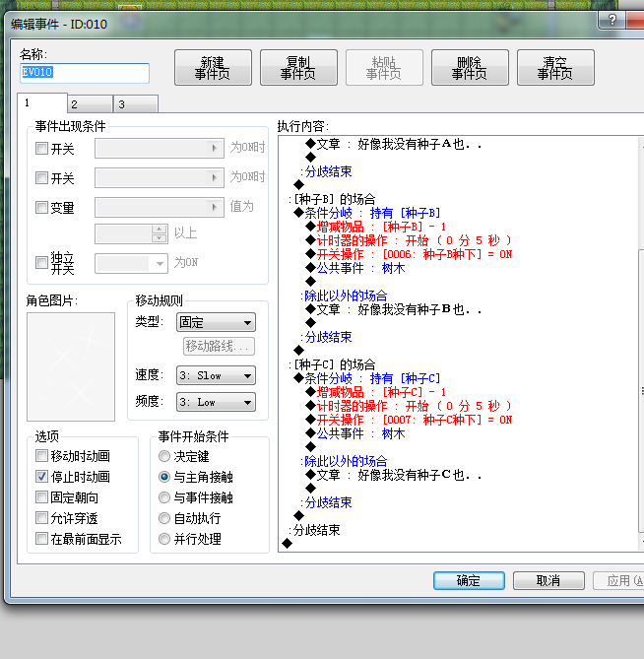Select the 文章 line about 种子C
The width and height of the screenshot is (644, 659).
pos(393,475)
